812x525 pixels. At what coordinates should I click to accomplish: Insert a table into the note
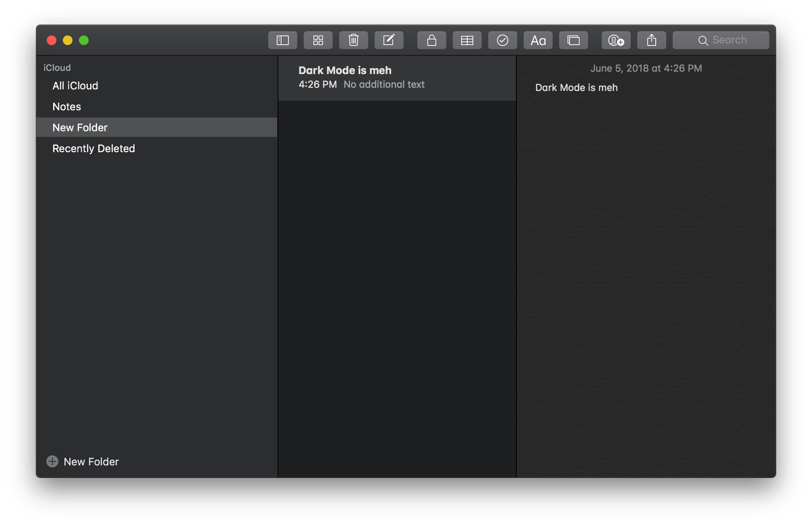click(467, 40)
